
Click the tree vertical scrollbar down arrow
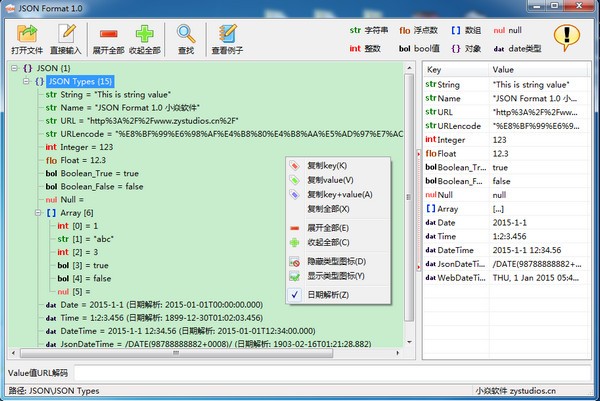point(409,342)
